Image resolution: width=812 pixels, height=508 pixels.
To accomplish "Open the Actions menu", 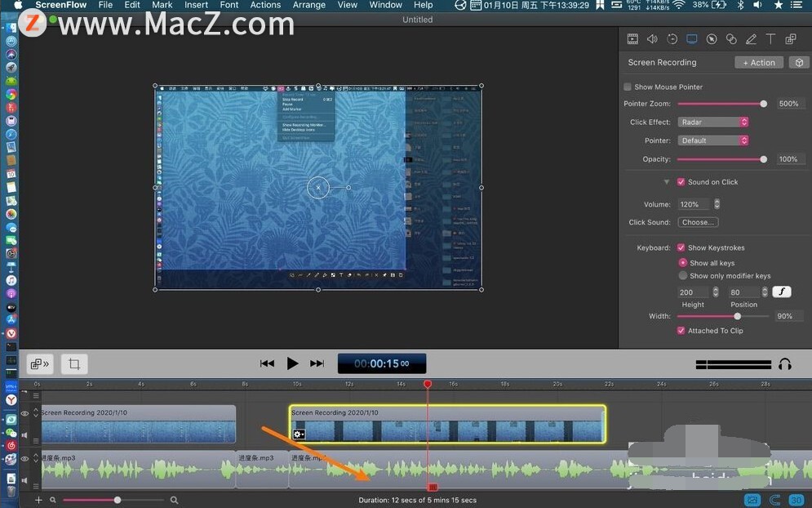I will click(265, 5).
